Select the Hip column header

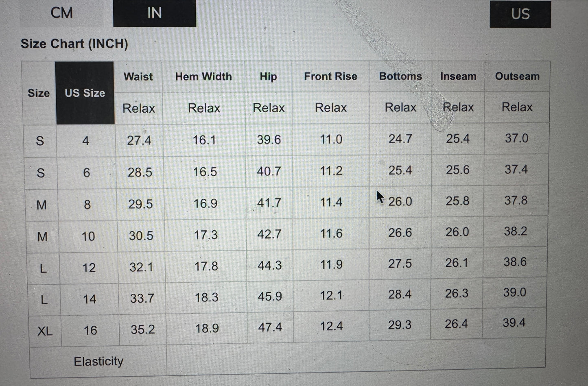click(x=268, y=76)
